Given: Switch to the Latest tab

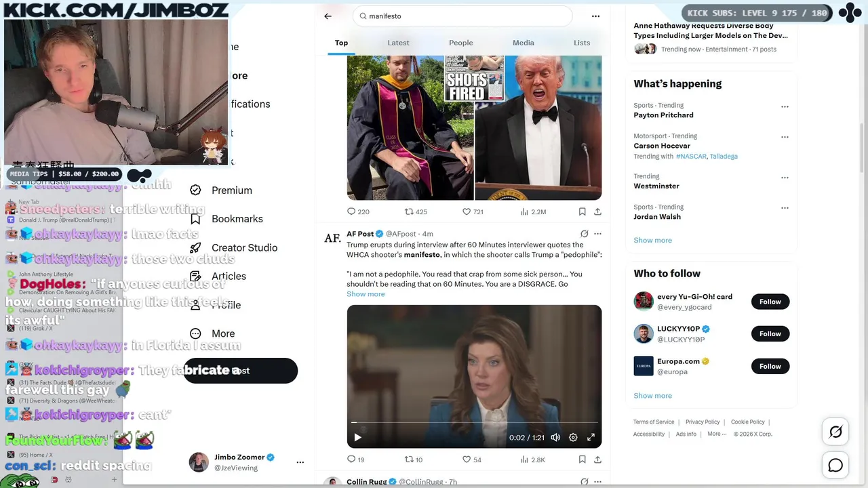Looking at the screenshot, I should [398, 43].
